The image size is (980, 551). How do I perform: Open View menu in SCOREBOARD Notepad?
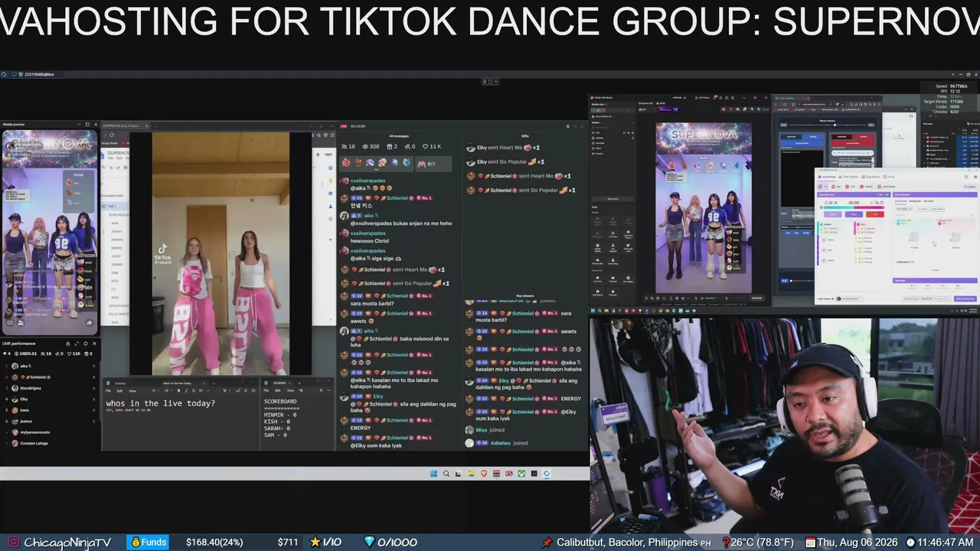click(290, 390)
